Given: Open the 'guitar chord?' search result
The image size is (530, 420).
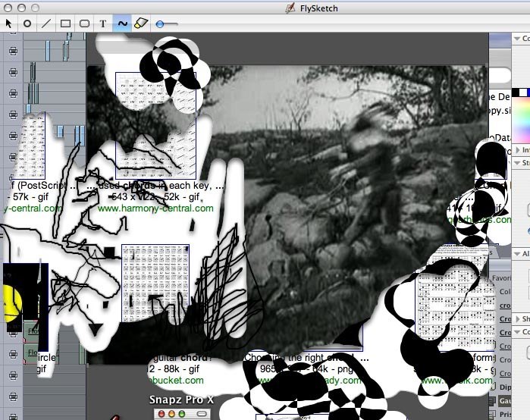Looking at the screenshot, I should [181, 358].
